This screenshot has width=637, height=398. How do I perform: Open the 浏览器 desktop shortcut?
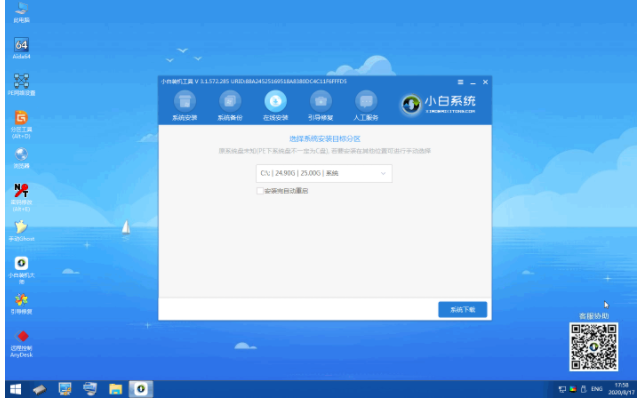pos(21,158)
